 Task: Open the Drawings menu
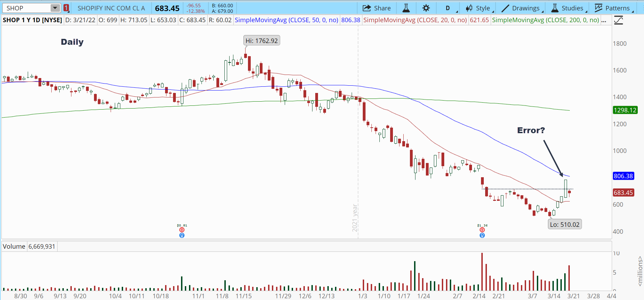coord(522,8)
